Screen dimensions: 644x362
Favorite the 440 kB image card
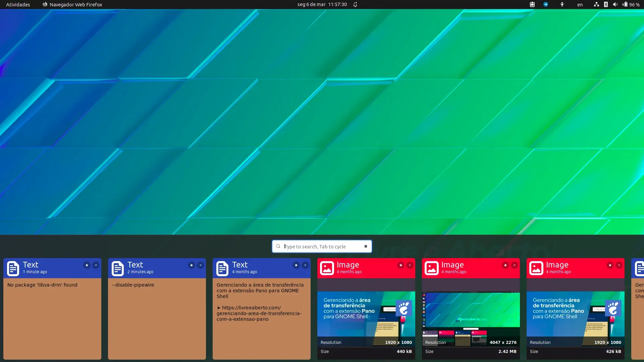pos(400,265)
